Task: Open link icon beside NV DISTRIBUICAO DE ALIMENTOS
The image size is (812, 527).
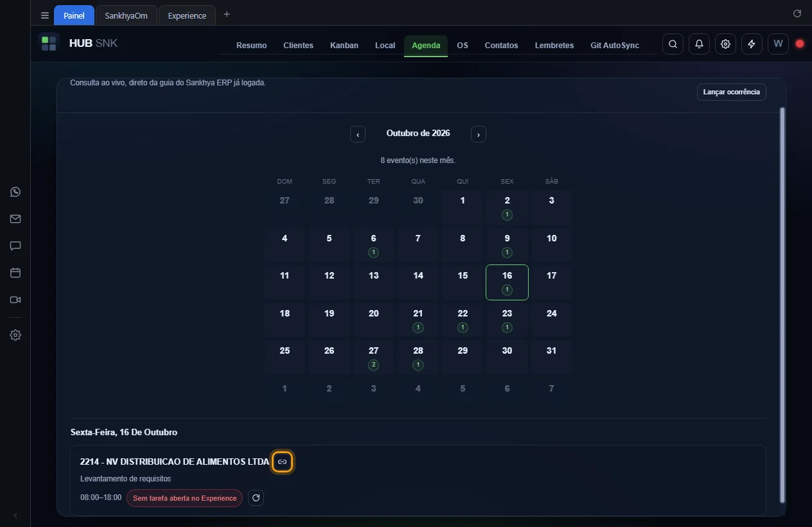Action: point(282,462)
